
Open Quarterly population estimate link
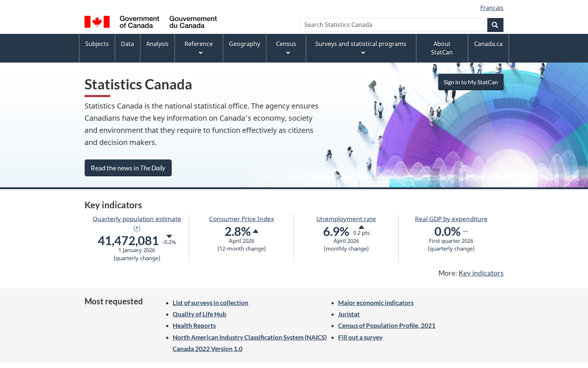pyautogui.click(x=137, y=219)
